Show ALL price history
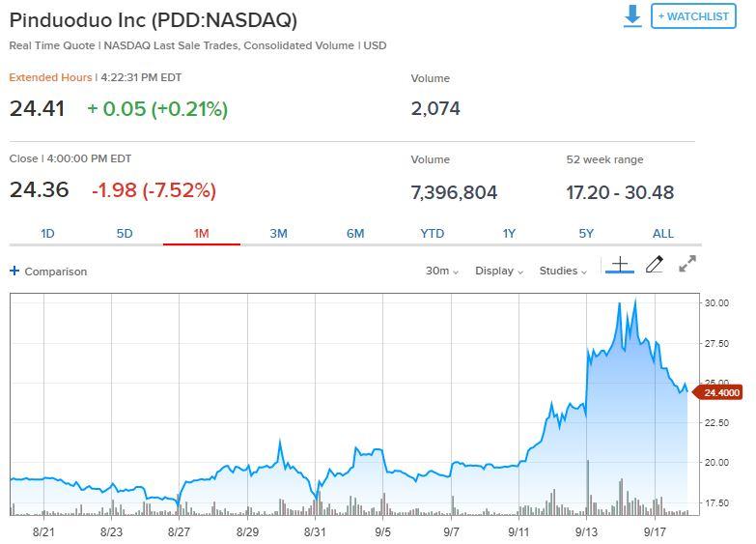Image resolution: width=756 pixels, height=544 pixels. pos(663,234)
